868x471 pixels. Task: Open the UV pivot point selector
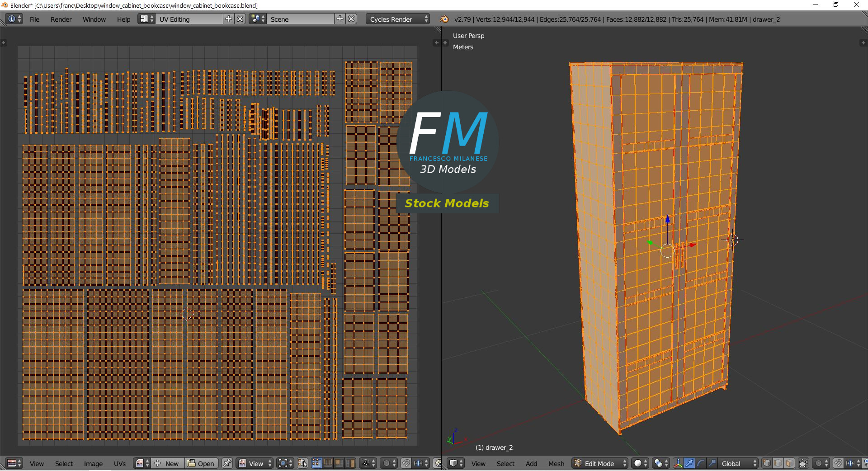point(285,463)
